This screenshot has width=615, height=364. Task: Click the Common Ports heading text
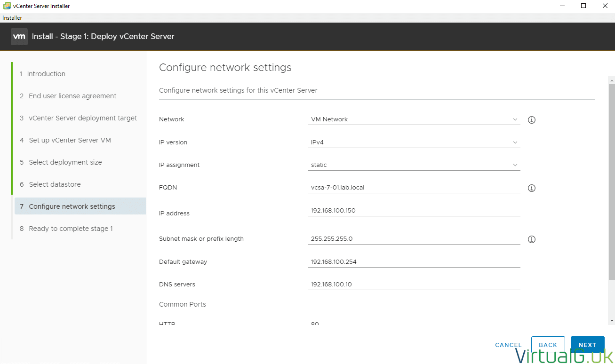[183, 304]
